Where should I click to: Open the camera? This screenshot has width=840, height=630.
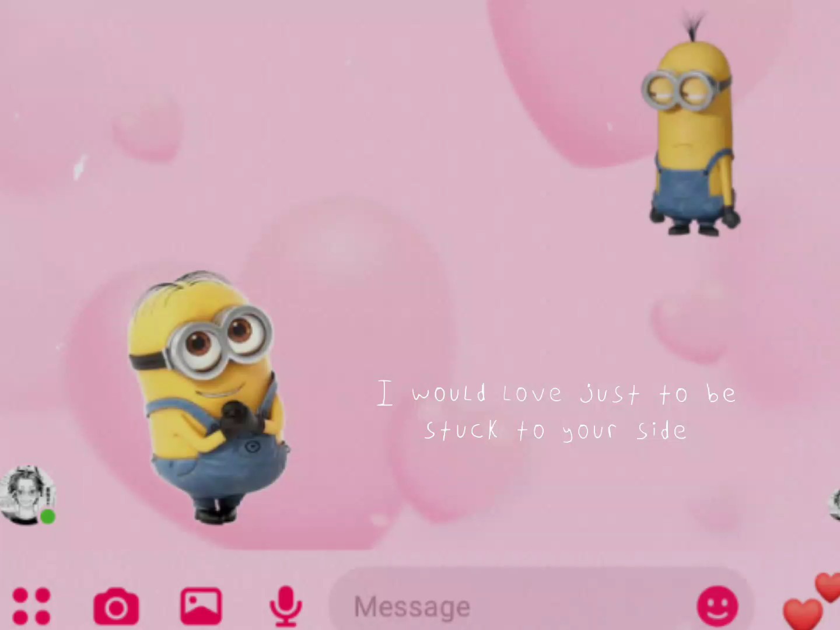click(x=116, y=606)
